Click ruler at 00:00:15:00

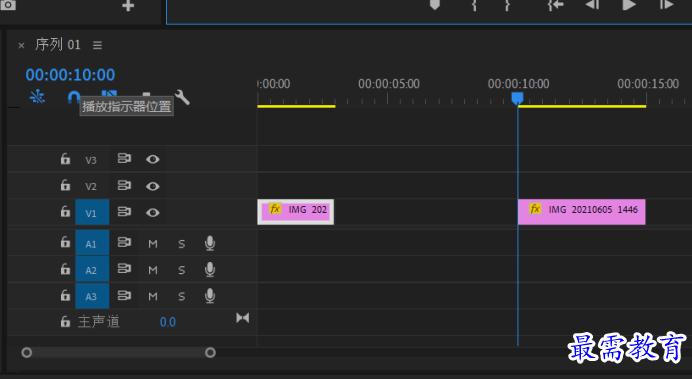648,84
